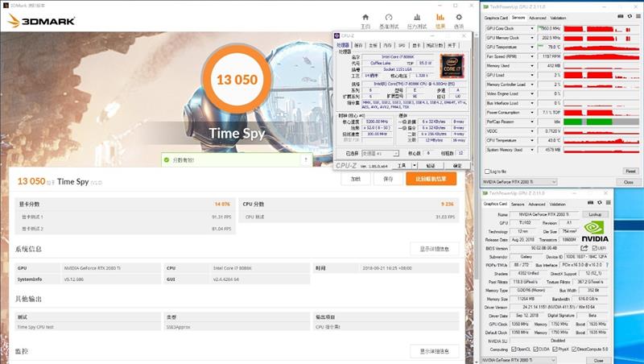Open the SPD tab in CPU-Z
644x364 pixels.
(x=402, y=45)
